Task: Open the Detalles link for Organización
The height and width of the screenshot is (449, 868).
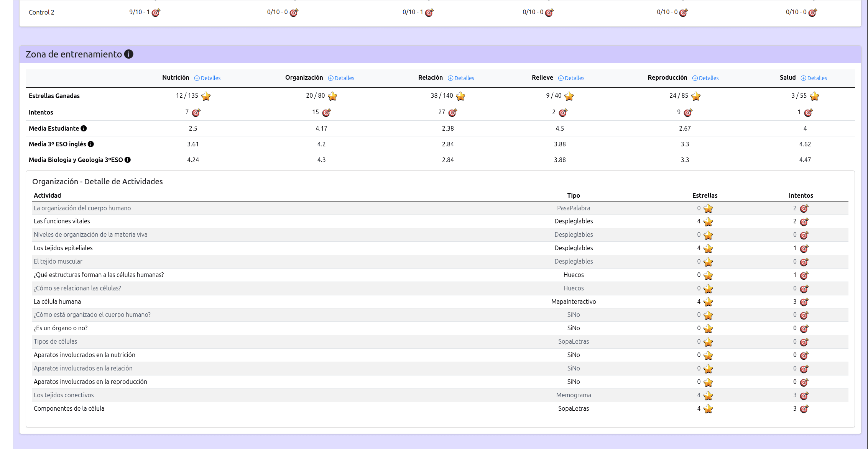Action: (x=341, y=78)
